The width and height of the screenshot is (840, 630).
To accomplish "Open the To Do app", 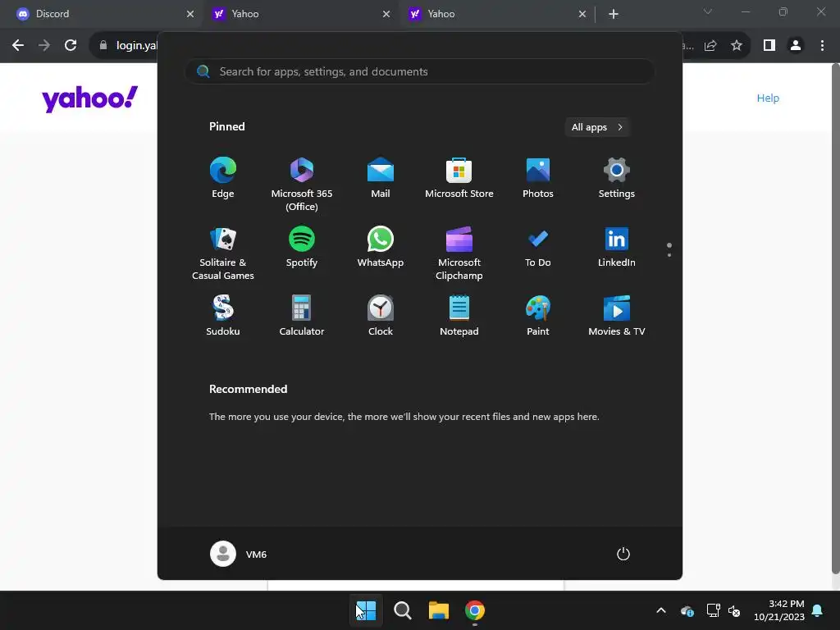I will (538, 247).
